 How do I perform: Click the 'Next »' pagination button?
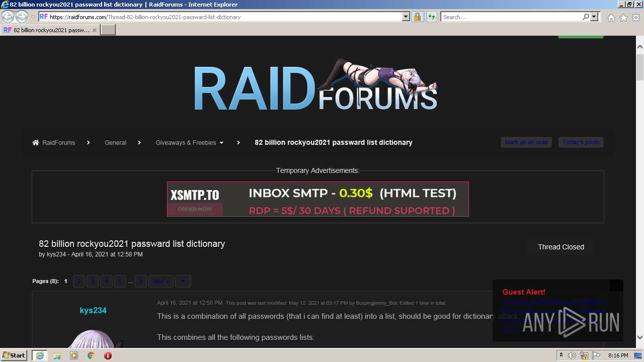pos(161,281)
